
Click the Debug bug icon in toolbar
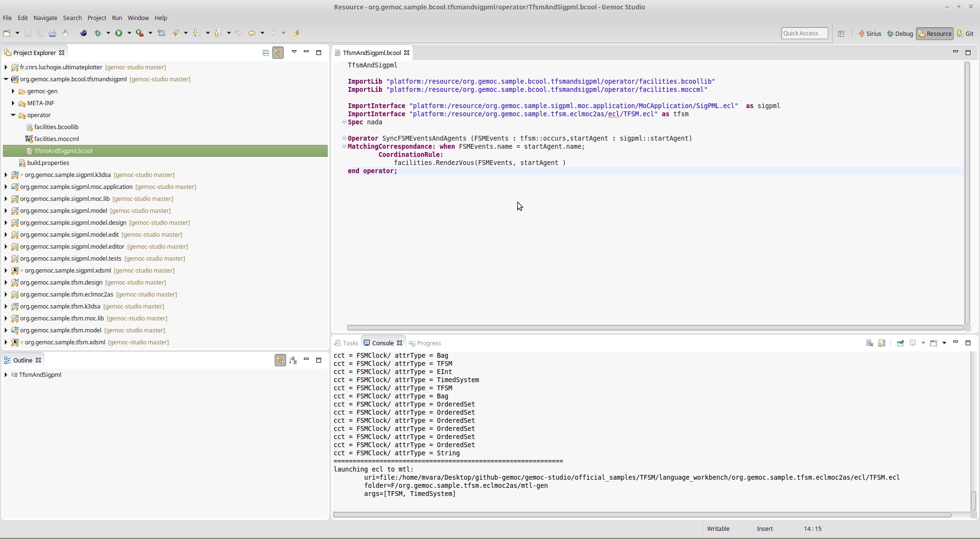[x=98, y=33]
